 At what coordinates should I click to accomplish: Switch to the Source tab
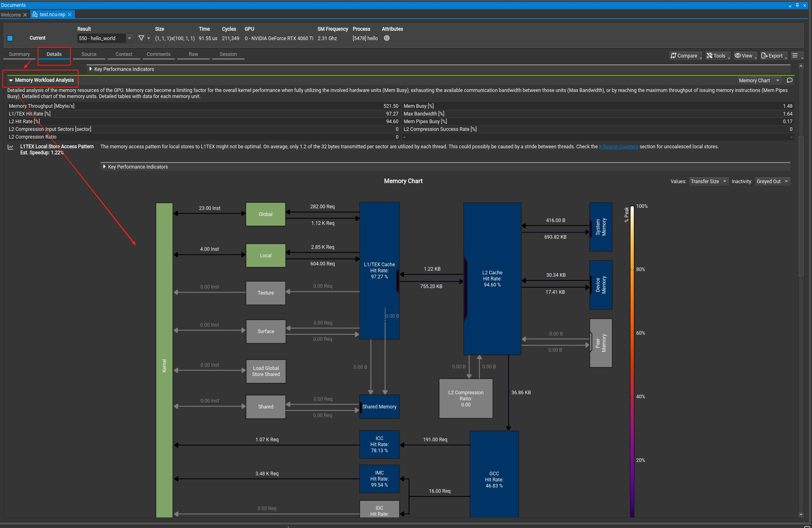pyautogui.click(x=89, y=54)
